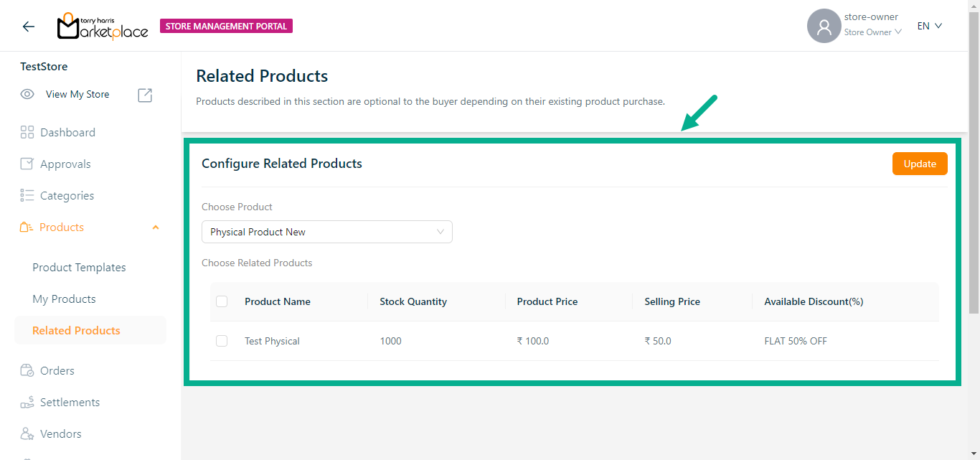
Task: Open the Vendors section
Action: click(60, 433)
